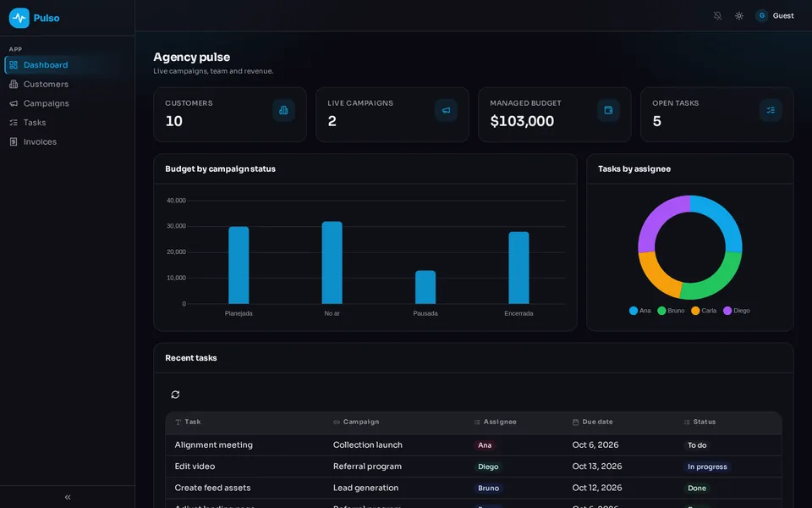Image resolution: width=812 pixels, height=508 pixels.
Task: Navigate to Tasks in the sidebar
Action: tap(68, 122)
